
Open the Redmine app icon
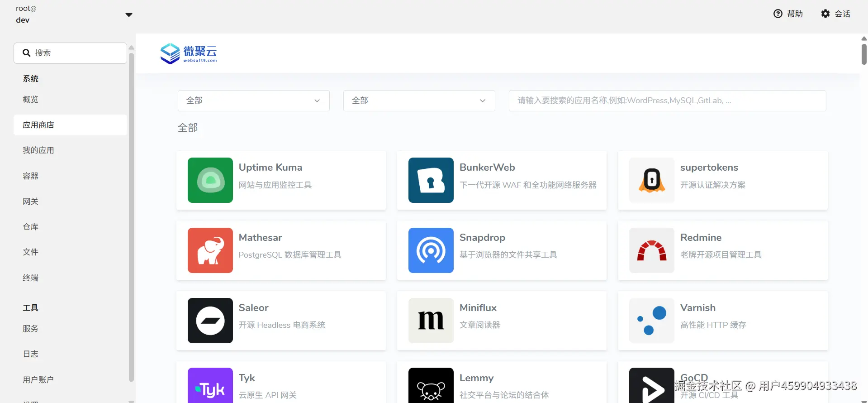pyautogui.click(x=652, y=250)
